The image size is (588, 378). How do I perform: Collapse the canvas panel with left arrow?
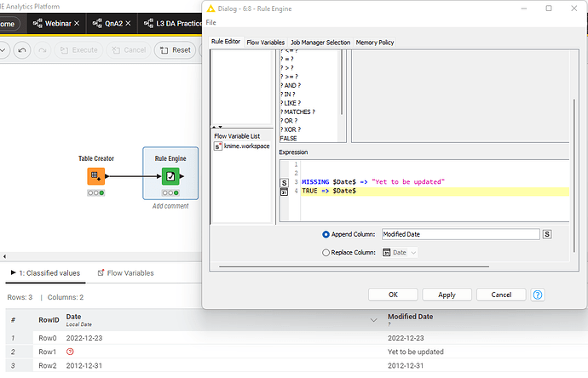coord(4,256)
